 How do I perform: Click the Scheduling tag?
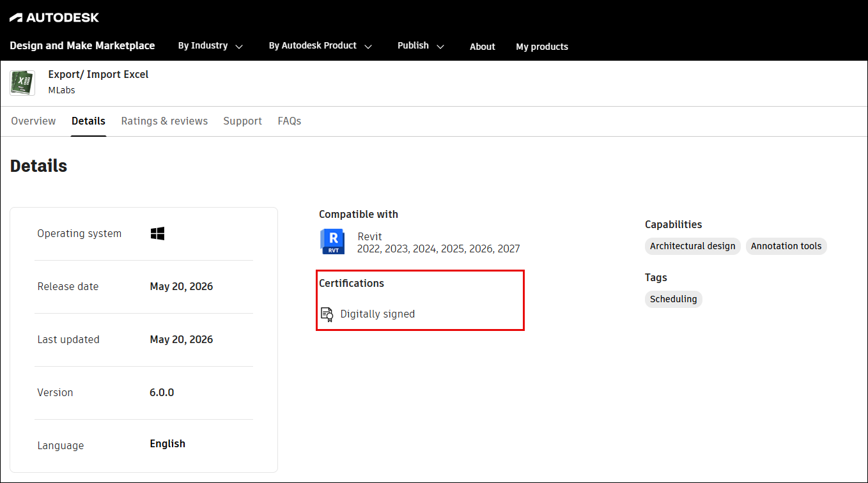[674, 299]
